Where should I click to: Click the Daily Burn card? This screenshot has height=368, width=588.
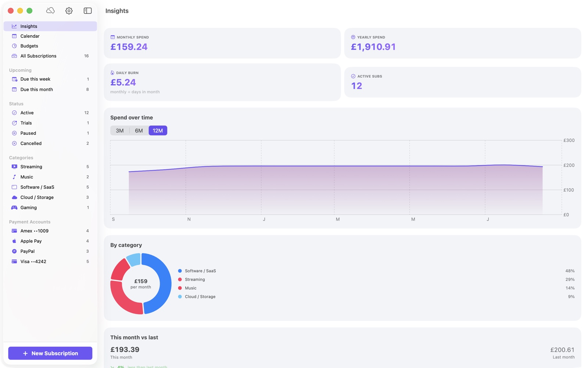[222, 82]
